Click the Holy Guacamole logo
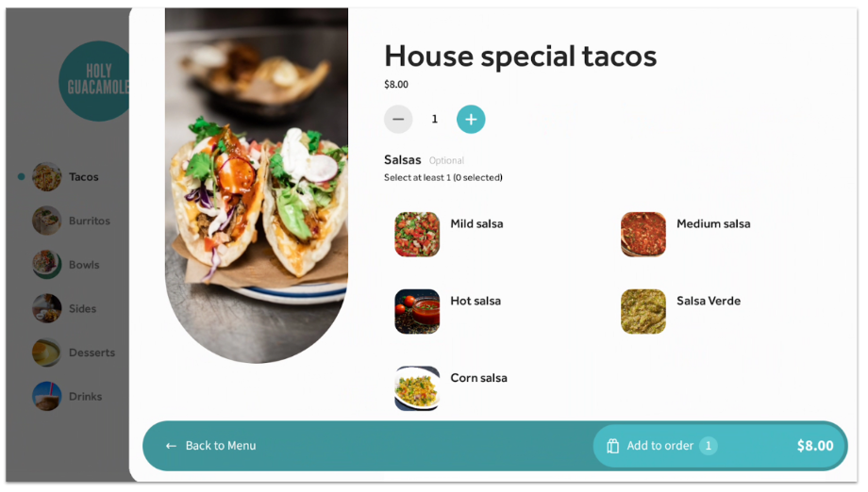The width and height of the screenshot is (868, 492). [x=94, y=81]
